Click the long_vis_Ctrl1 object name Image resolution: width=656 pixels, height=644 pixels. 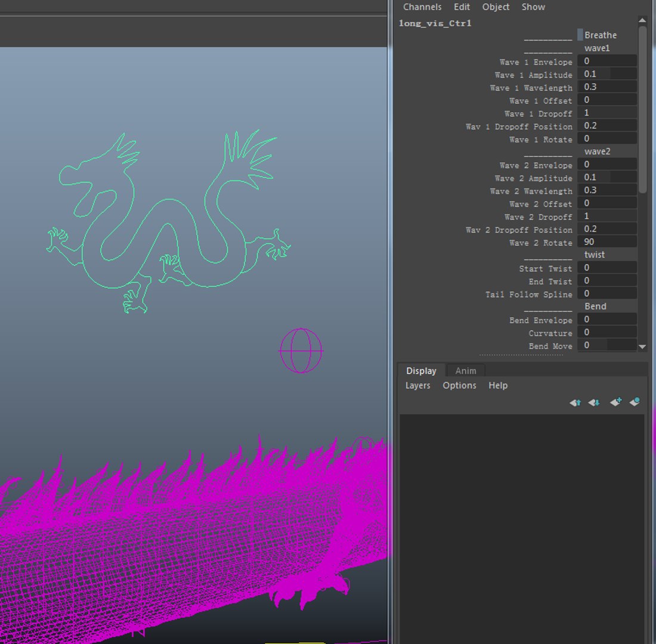pos(435,23)
